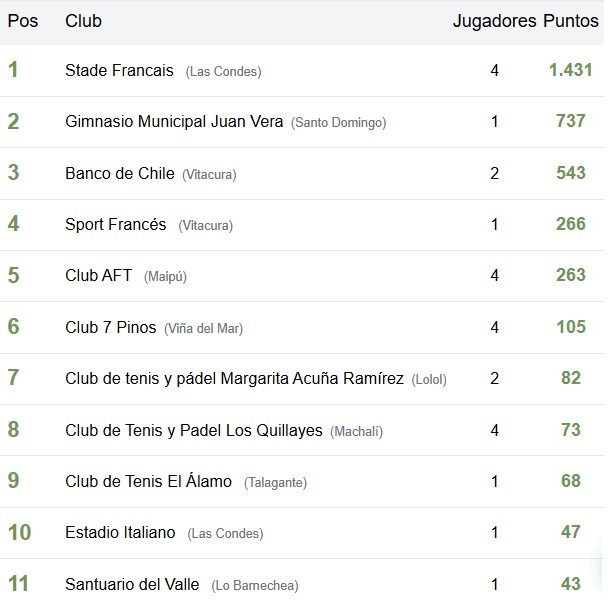
Task: Click the Pos column header
Action: pyautogui.click(x=22, y=21)
